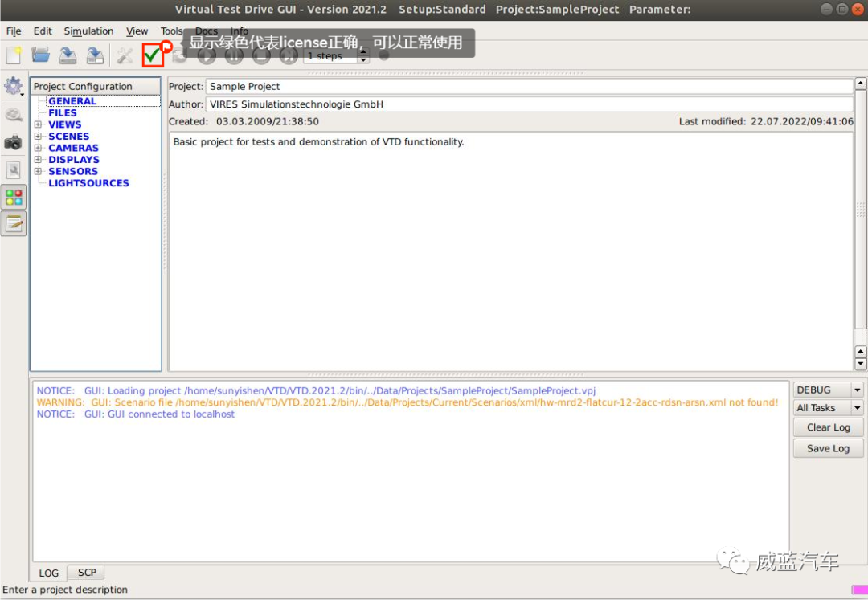This screenshot has height=600, width=868.
Task: Click the single Step forward button
Action: [x=289, y=55]
